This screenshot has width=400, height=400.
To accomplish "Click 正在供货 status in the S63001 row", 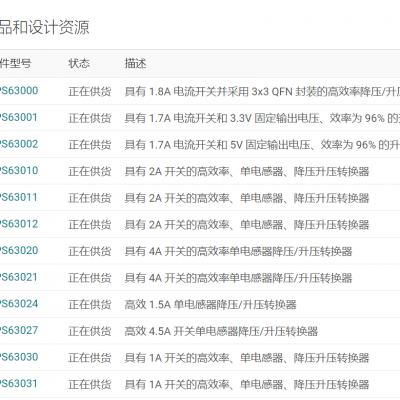I will [x=90, y=118].
